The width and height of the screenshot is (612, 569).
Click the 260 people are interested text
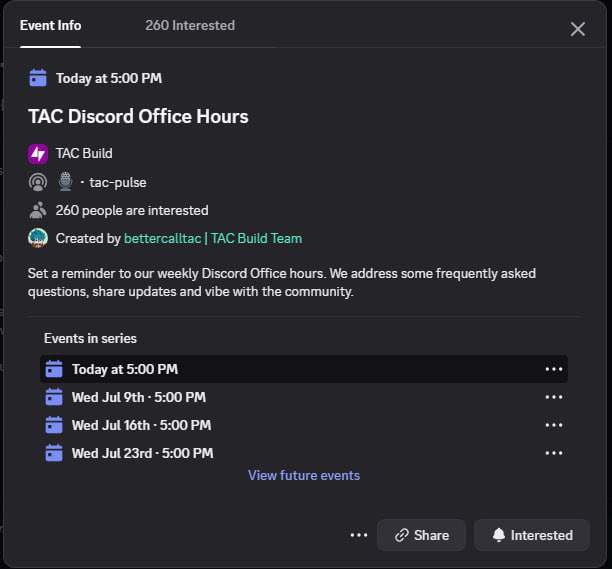pos(132,210)
